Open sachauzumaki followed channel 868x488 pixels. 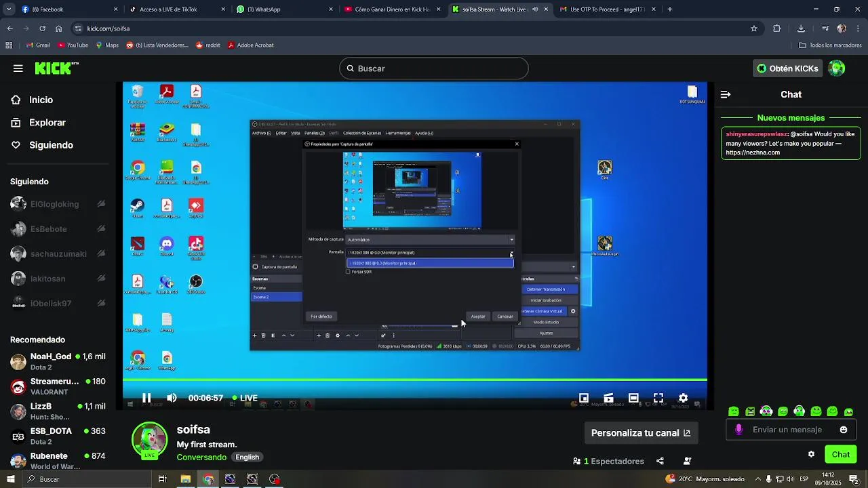click(x=58, y=254)
